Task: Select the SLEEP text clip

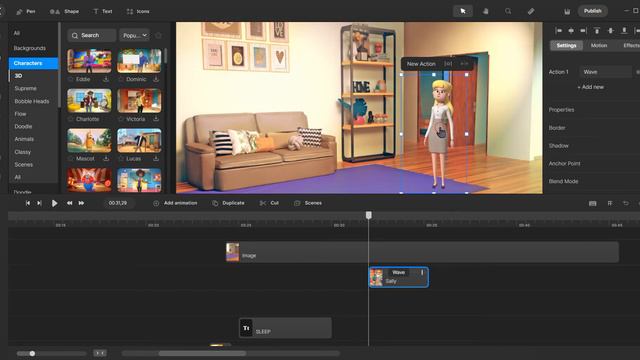Action: coord(285,328)
